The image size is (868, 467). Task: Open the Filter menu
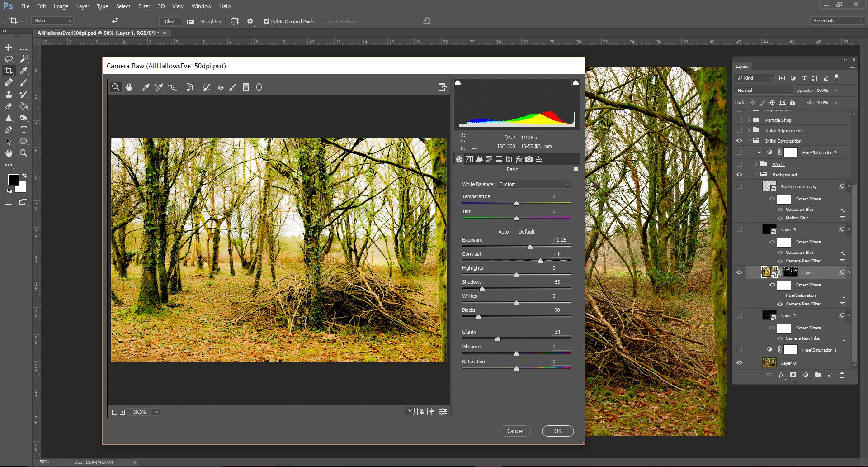coord(144,6)
